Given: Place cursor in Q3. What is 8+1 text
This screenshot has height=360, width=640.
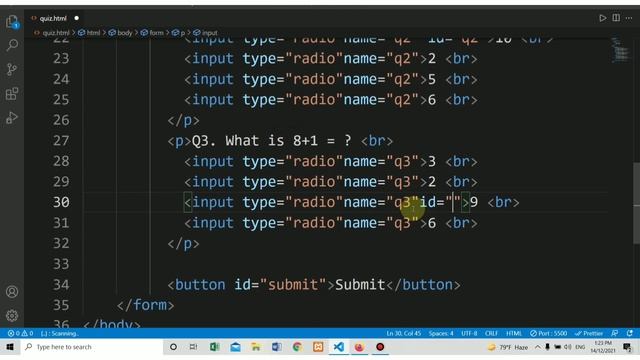Looking at the screenshot, I should point(255,141).
